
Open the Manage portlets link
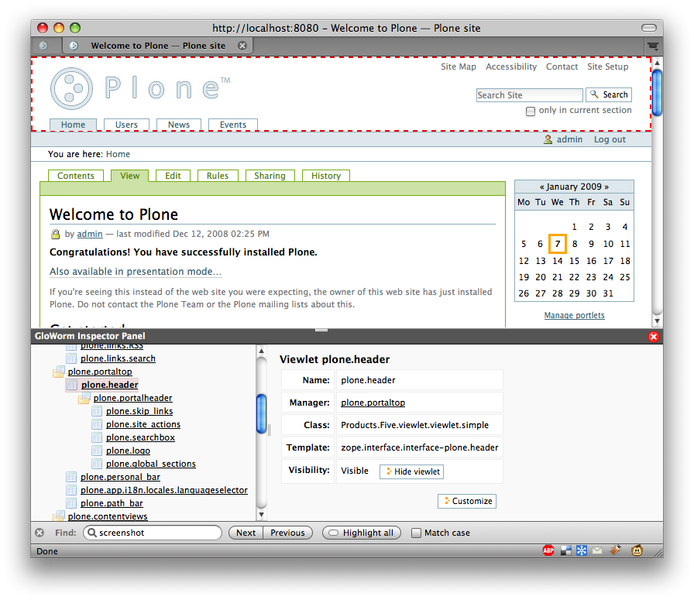574,316
